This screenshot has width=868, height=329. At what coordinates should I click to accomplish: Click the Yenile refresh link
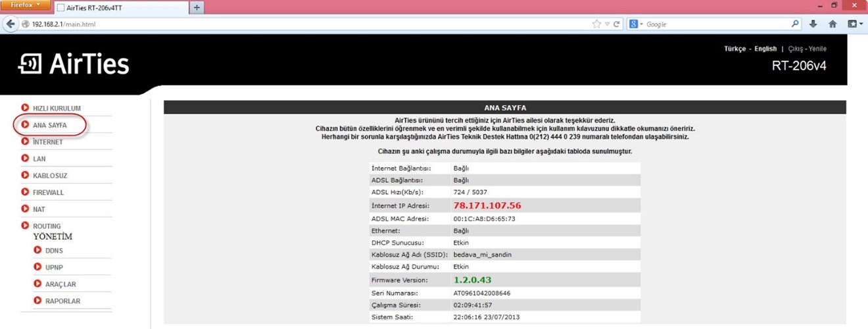pos(817,49)
